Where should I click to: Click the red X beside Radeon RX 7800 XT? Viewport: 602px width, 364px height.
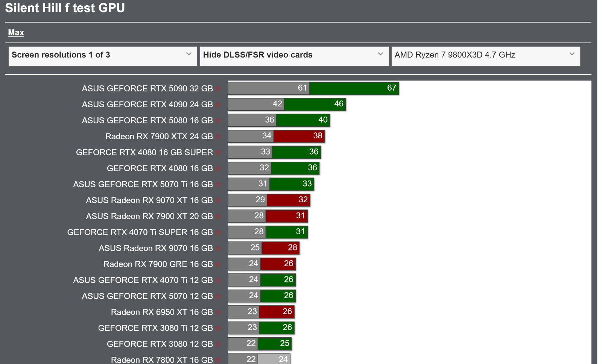click(218, 360)
